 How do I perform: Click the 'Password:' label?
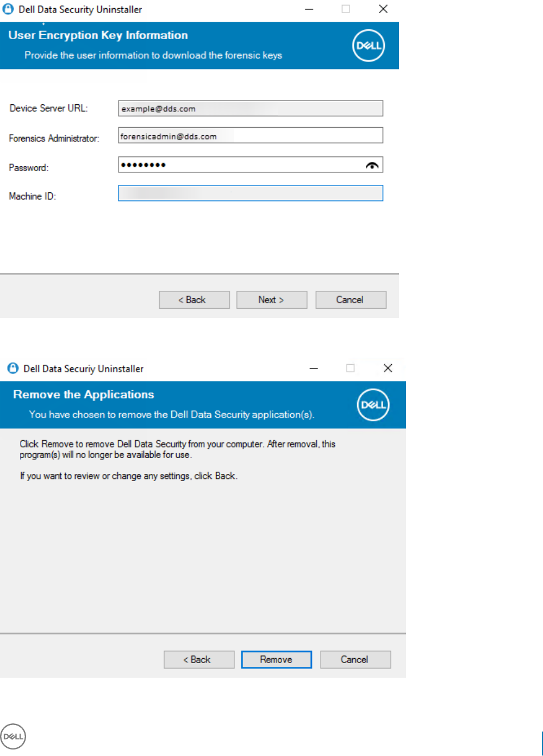pos(29,168)
